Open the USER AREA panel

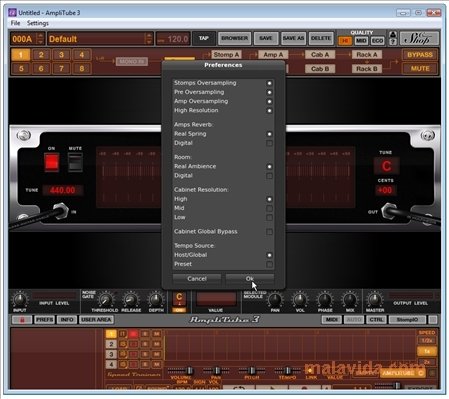pos(96,320)
